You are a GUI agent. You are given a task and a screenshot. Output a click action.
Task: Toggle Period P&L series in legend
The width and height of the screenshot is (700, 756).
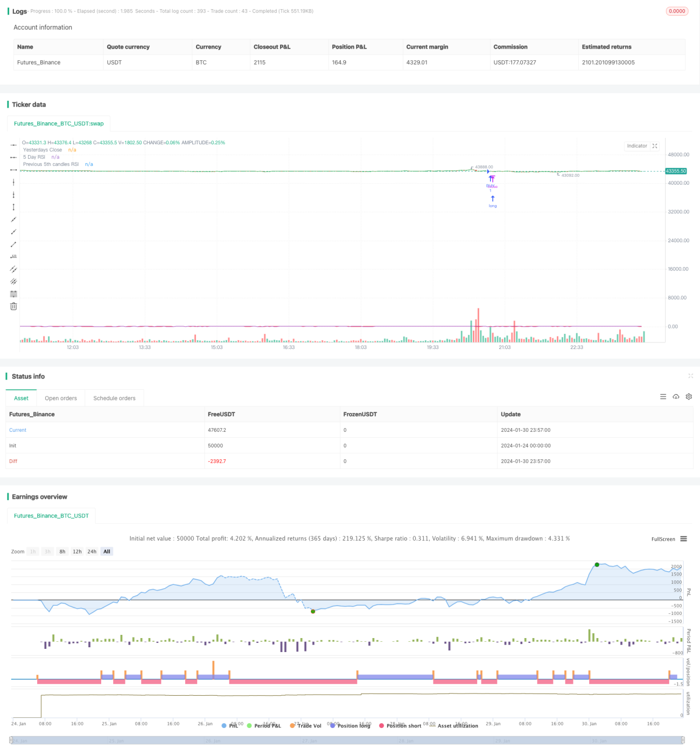pos(264,726)
